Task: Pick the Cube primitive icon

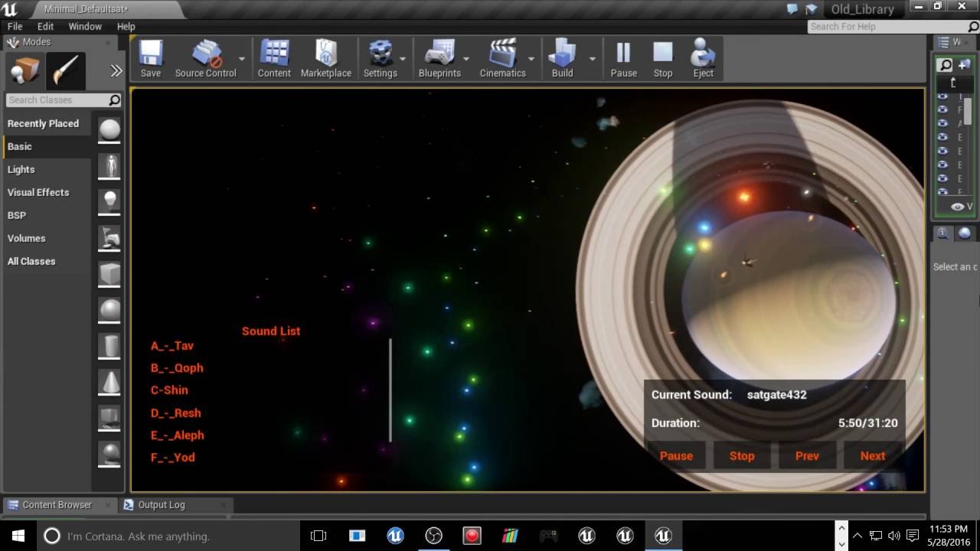Action: pyautogui.click(x=109, y=274)
